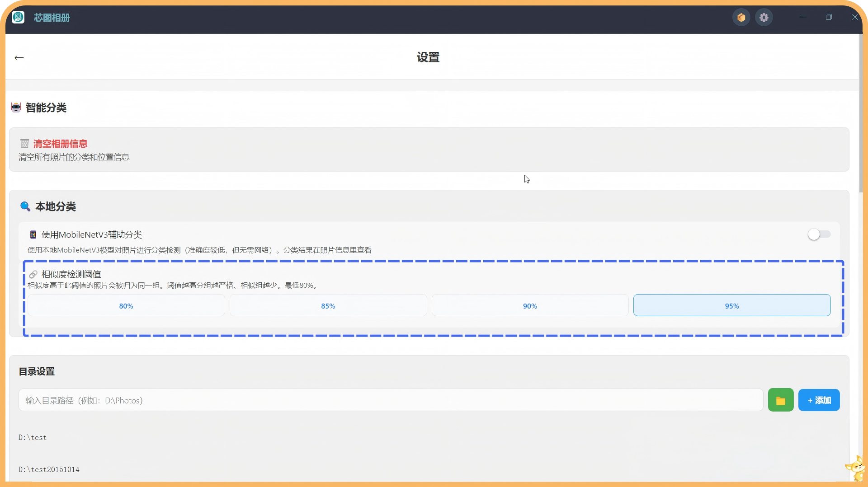
Task: Browse folders with the green folder button
Action: pos(780,400)
